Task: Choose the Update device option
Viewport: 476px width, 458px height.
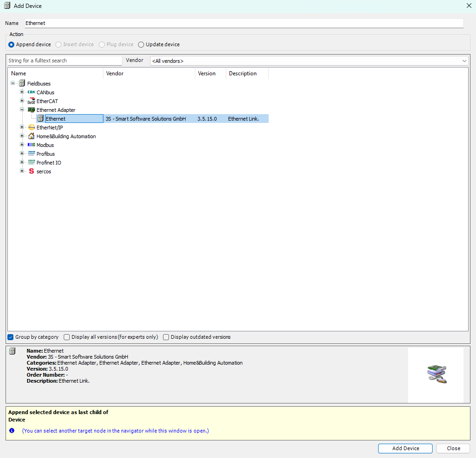Action: click(140, 44)
